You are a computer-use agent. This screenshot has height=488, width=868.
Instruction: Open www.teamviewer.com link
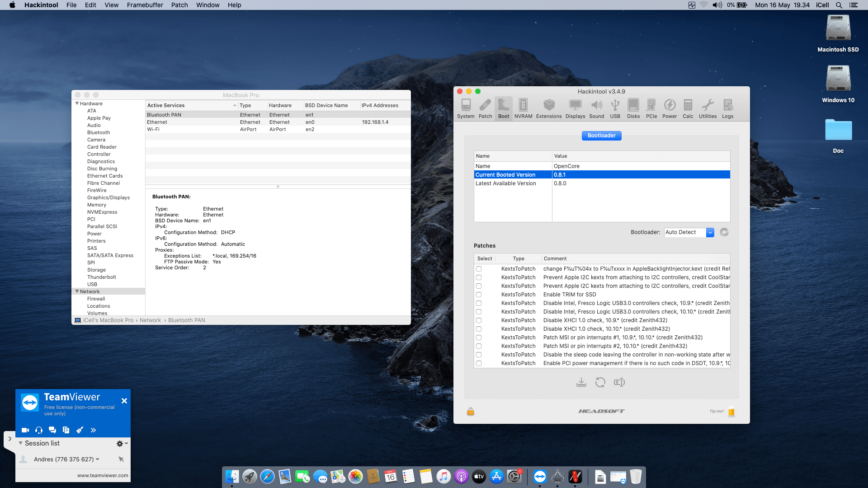tap(102, 475)
